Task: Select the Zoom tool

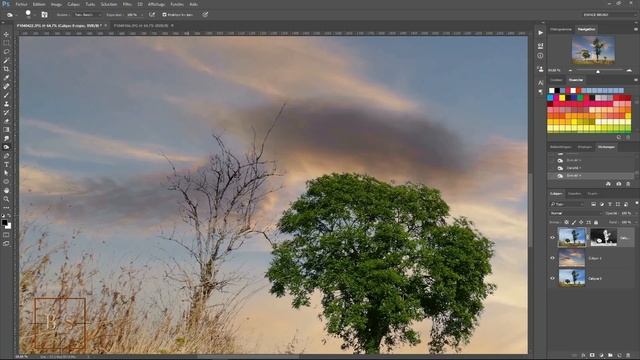Action: (x=6, y=199)
